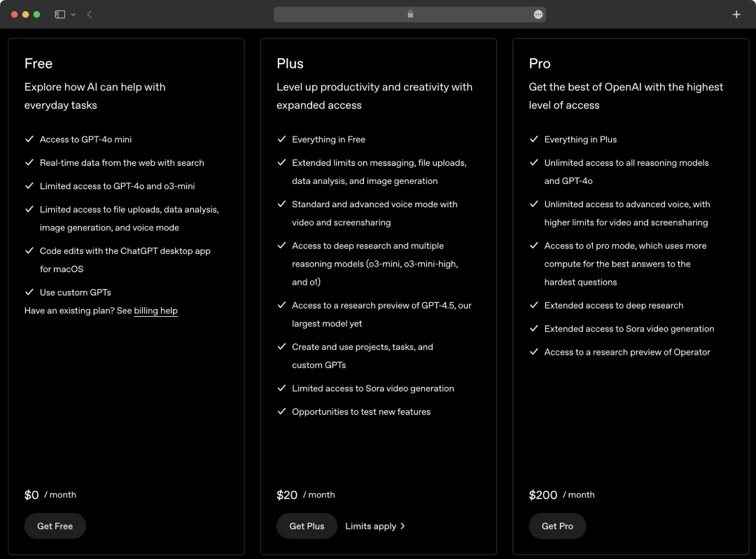Open a new tab with the plus button

point(736,14)
